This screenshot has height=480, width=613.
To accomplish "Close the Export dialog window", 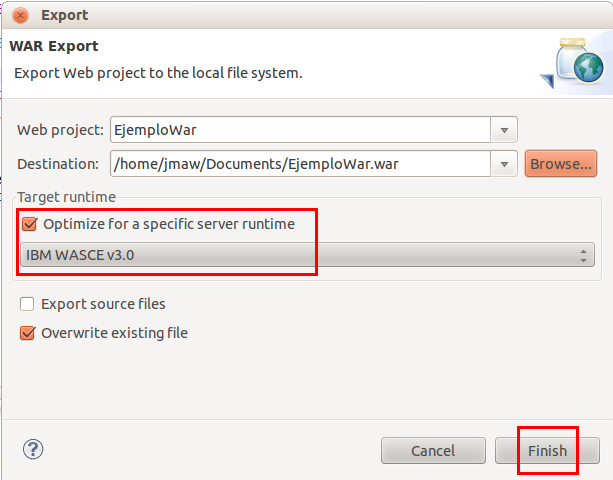I will point(20,16).
